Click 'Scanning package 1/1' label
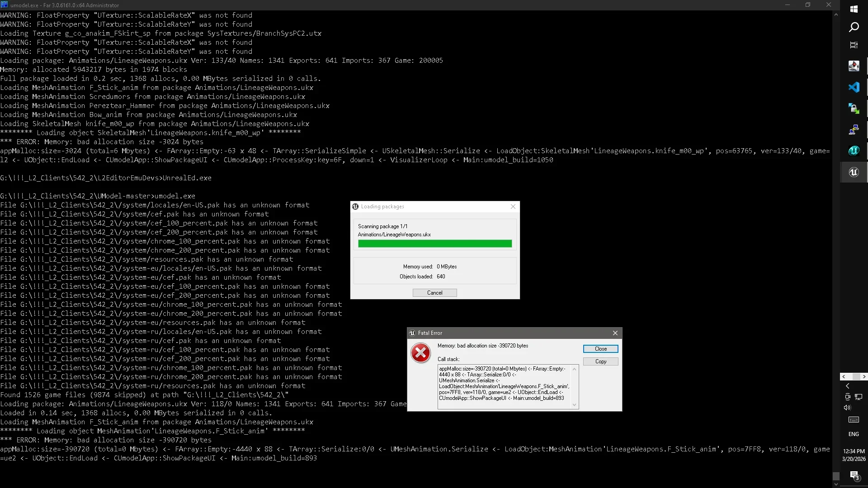Viewport: 868px width, 488px height. tap(382, 226)
